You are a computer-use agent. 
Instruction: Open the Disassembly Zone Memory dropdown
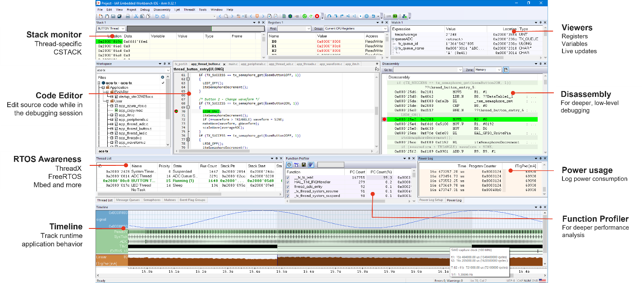coord(499,70)
